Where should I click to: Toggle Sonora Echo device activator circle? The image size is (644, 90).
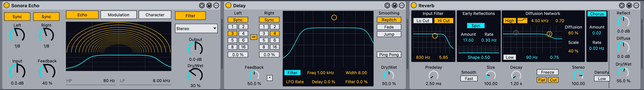click(x=7, y=5)
